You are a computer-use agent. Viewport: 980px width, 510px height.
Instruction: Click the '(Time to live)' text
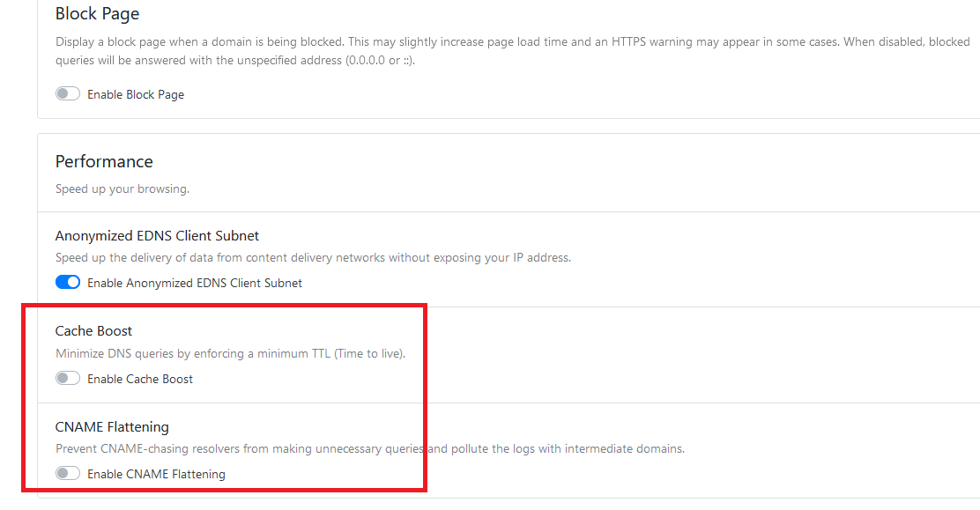(369, 354)
